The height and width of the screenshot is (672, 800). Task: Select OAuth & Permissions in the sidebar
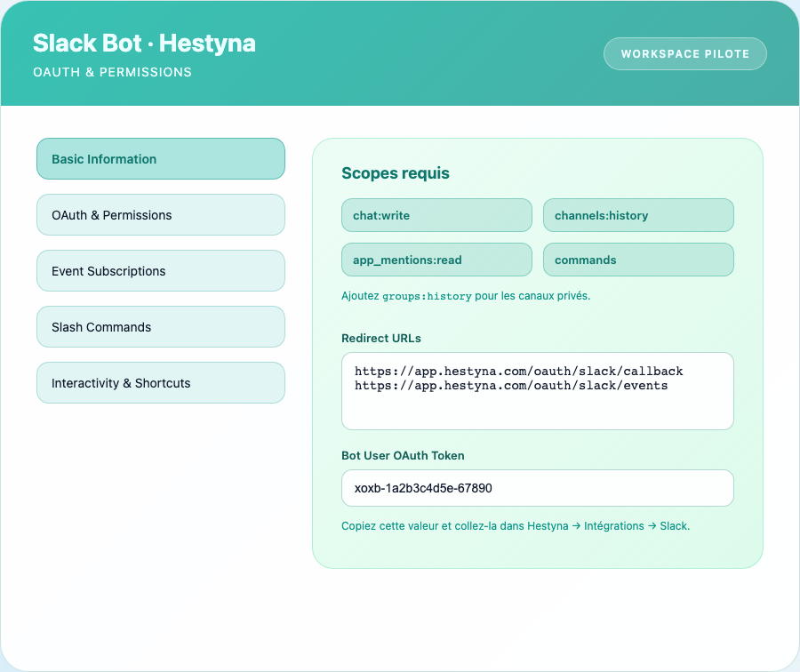[x=160, y=215]
